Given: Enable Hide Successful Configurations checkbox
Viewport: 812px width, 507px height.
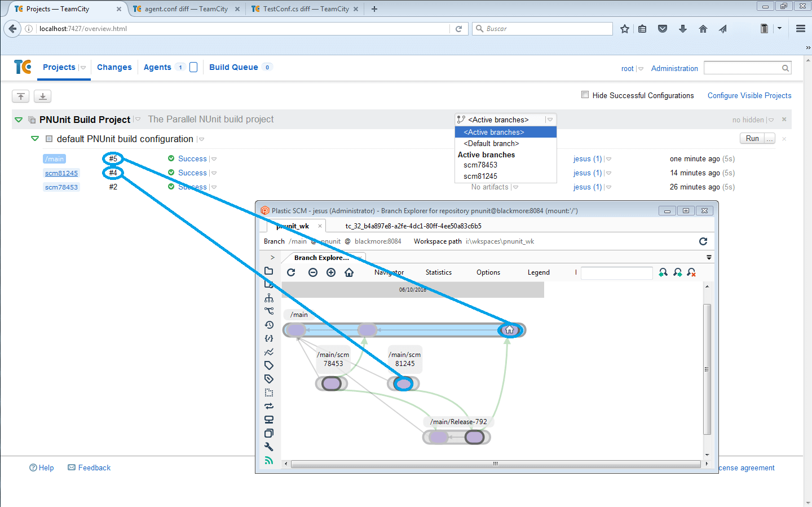Looking at the screenshot, I should pyautogui.click(x=585, y=95).
